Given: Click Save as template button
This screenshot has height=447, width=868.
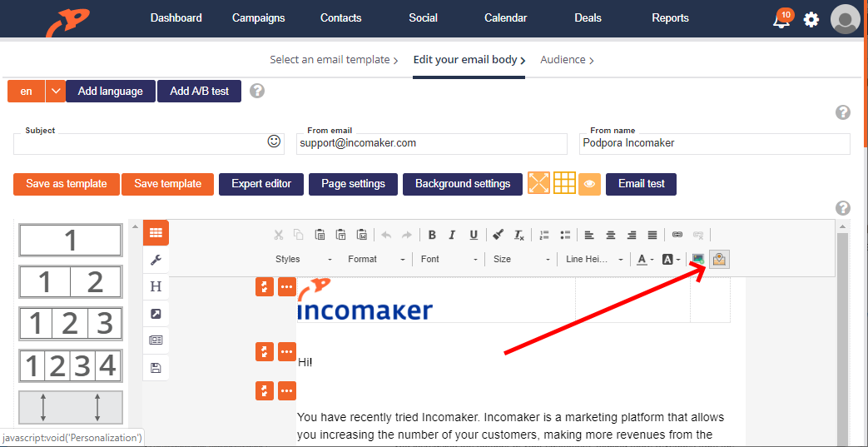Looking at the screenshot, I should [67, 184].
